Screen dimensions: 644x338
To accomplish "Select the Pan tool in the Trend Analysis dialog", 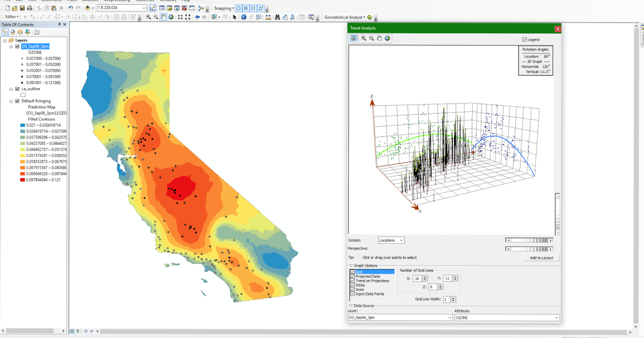I will pos(379,38).
